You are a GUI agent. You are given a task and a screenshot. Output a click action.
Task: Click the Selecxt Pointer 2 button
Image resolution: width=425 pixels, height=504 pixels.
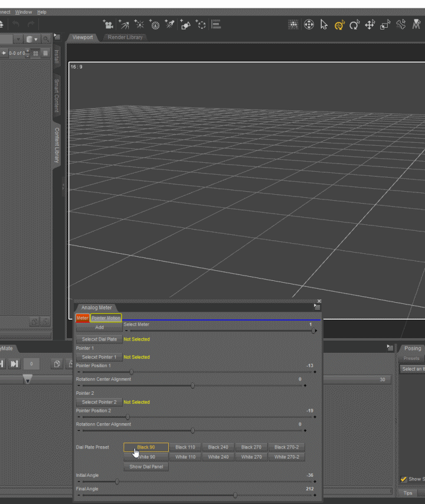click(x=99, y=402)
